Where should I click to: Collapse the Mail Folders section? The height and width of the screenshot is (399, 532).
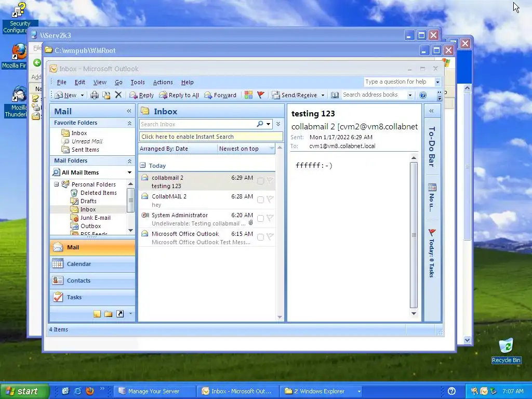(129, 161)
